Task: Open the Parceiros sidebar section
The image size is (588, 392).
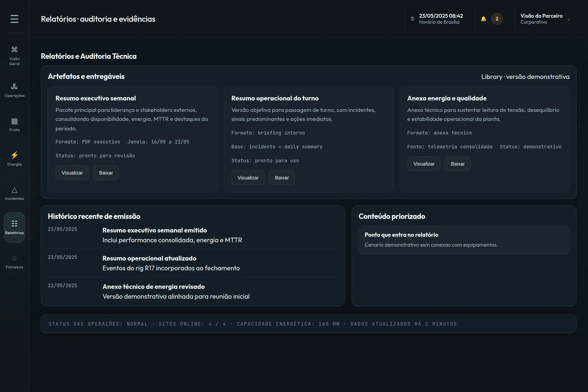Action: point(14,262)
